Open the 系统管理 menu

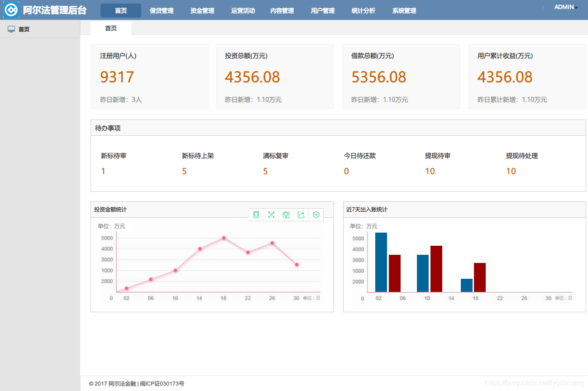pos(404,10)
